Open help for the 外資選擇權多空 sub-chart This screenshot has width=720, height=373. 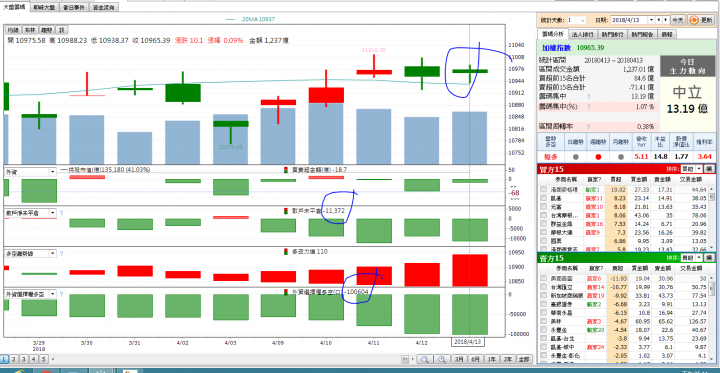tap(61, 294)
